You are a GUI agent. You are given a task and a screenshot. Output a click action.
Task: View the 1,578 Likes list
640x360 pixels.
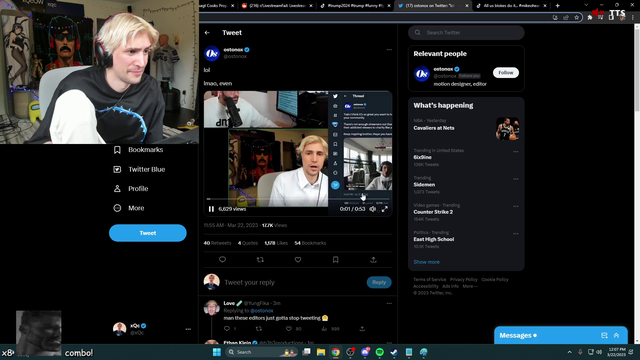[x=276, y=243]
